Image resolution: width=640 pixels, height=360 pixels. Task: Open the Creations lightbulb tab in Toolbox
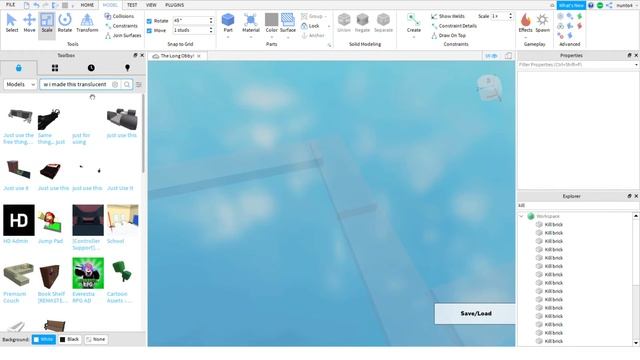pyautogui.click(x=127, y=68)
